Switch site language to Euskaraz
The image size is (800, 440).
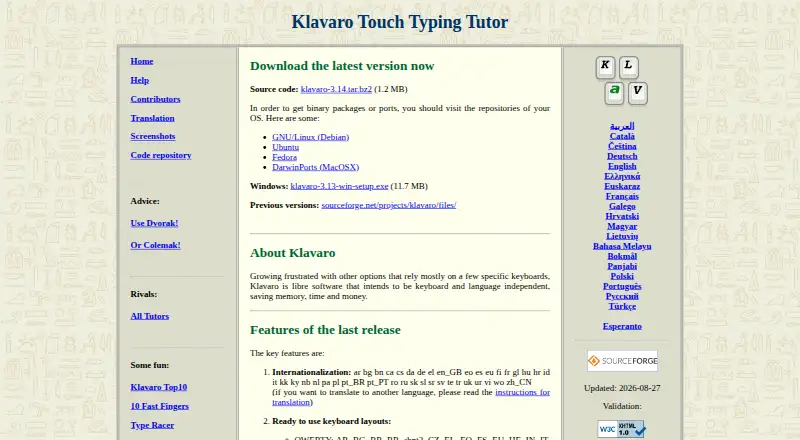coord(622,186)
